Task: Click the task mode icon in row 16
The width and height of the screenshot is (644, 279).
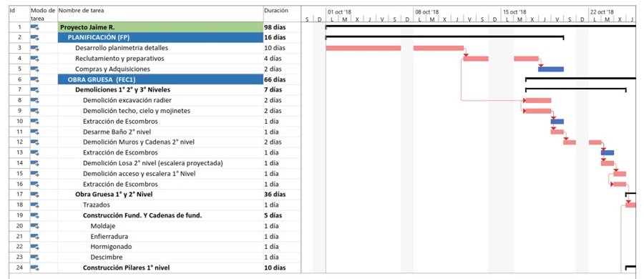Action: tap(34, 184)
